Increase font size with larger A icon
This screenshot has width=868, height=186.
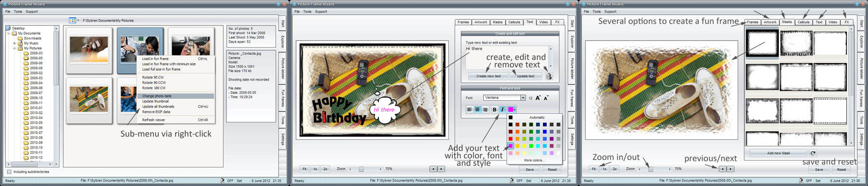tap(538, 98)
